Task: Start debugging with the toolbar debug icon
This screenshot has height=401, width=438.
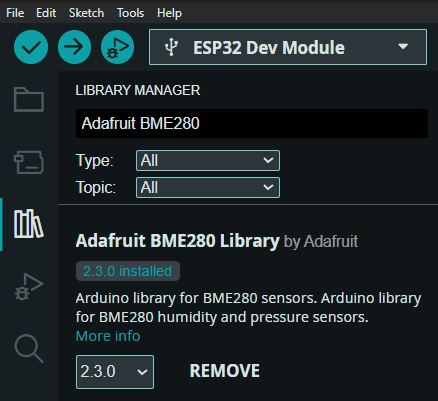Action: tap(117, 47)
